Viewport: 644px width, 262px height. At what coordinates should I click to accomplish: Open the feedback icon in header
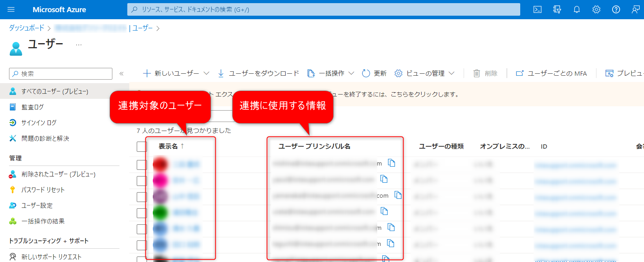(635, 9)
